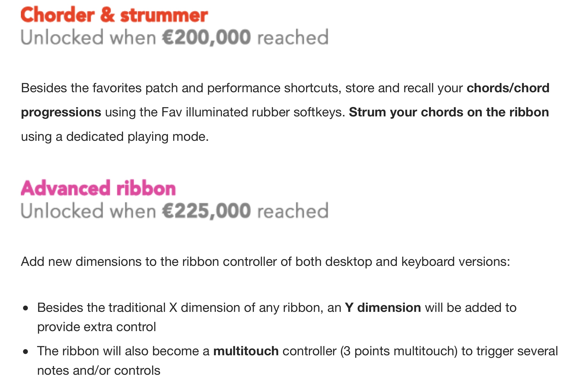Click the "provide extra control" line
This screenshot has width=588, height=390.
(97, 327)
